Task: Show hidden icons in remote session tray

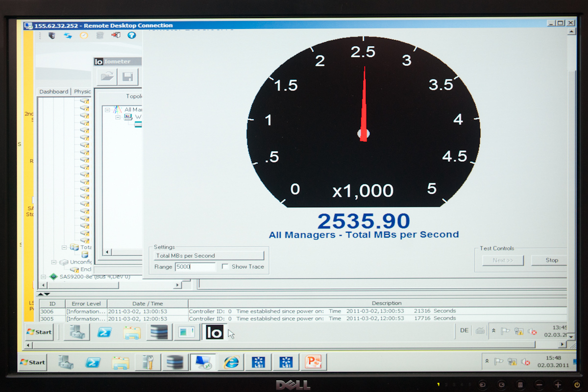Action: coord(494,331)
